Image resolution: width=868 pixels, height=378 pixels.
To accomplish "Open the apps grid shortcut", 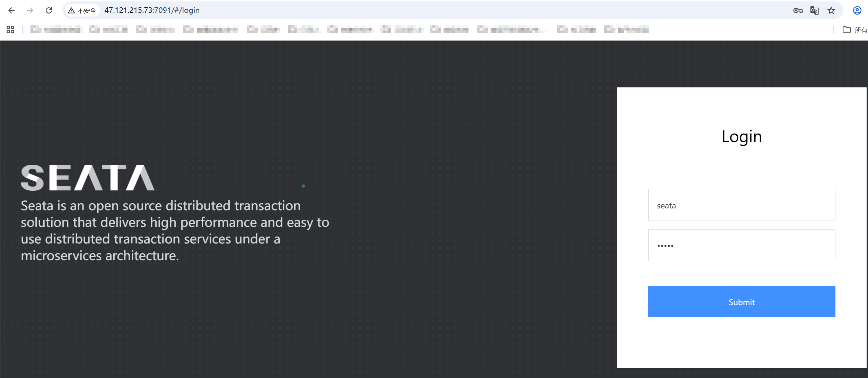I will click(x=10, y=29).
